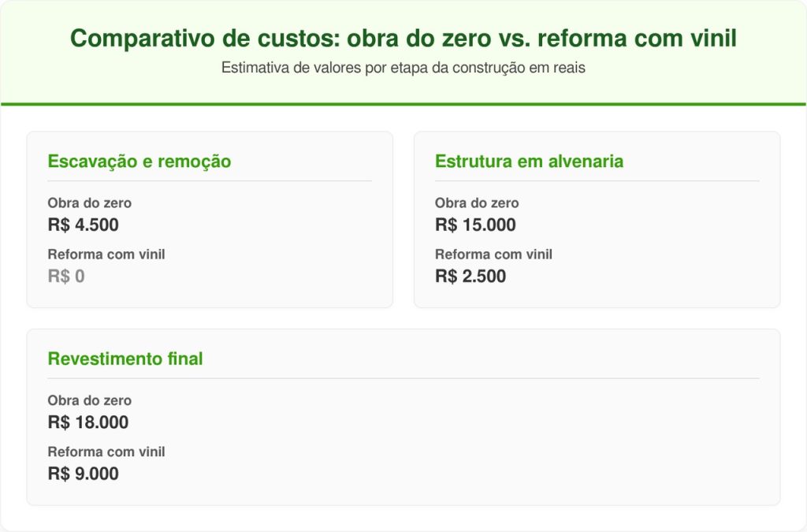This screenshot has height=532, width=807.
Task: Click the main title about cost comparison
Action: (x=403, y=39)
